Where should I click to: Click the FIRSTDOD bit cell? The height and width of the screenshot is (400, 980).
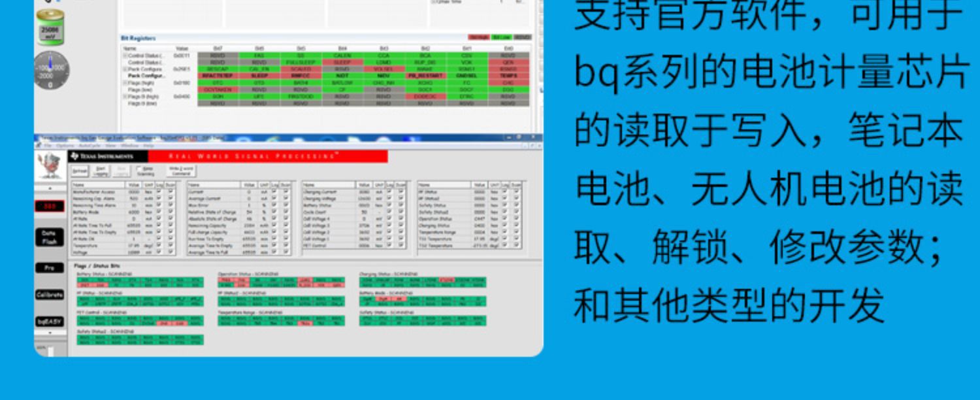pyautogui.click(x=301, y=97)
